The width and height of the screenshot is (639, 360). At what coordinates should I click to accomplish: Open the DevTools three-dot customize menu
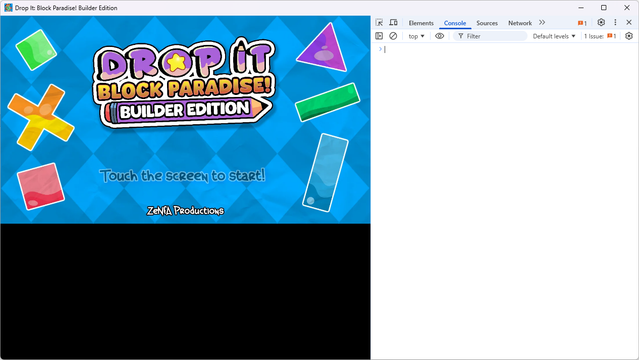point(615,22)
